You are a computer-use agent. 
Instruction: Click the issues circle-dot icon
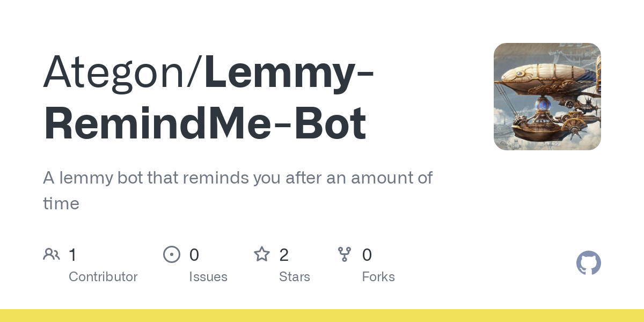coord(171,254)
